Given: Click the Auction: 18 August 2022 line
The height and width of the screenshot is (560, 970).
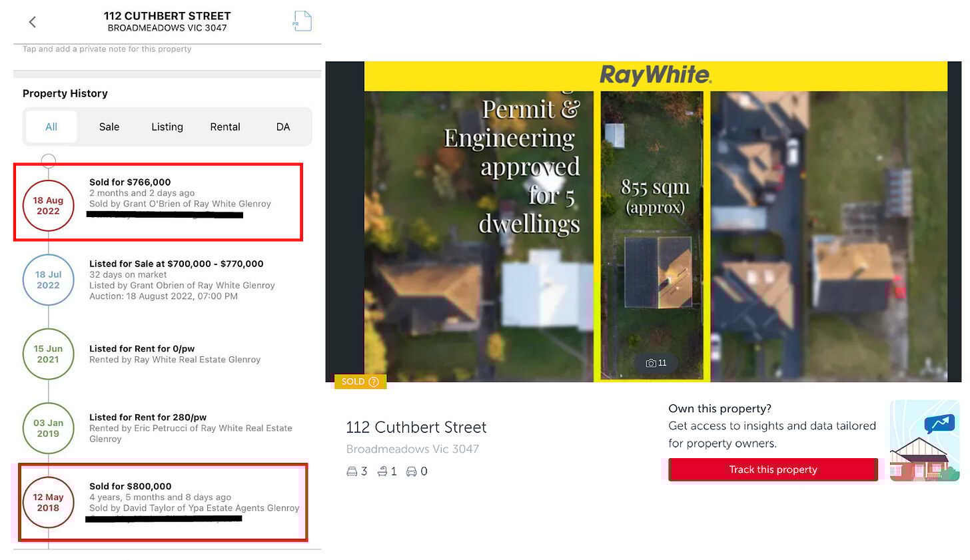Looking at the screenshot, I should pos(163,296).
